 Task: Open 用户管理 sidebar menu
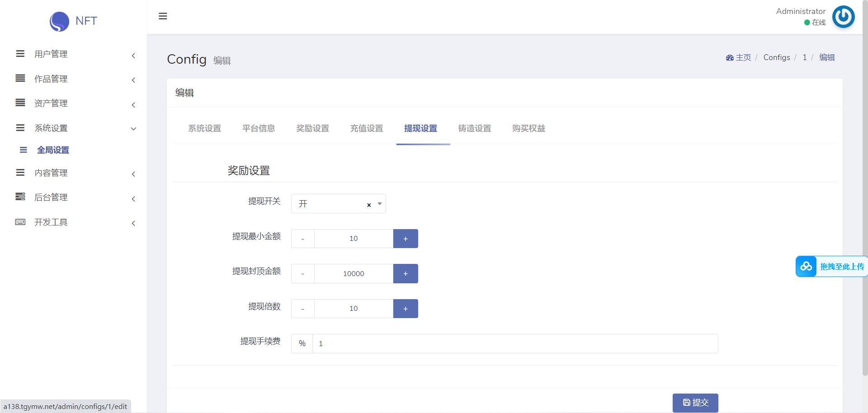point(51,54)
